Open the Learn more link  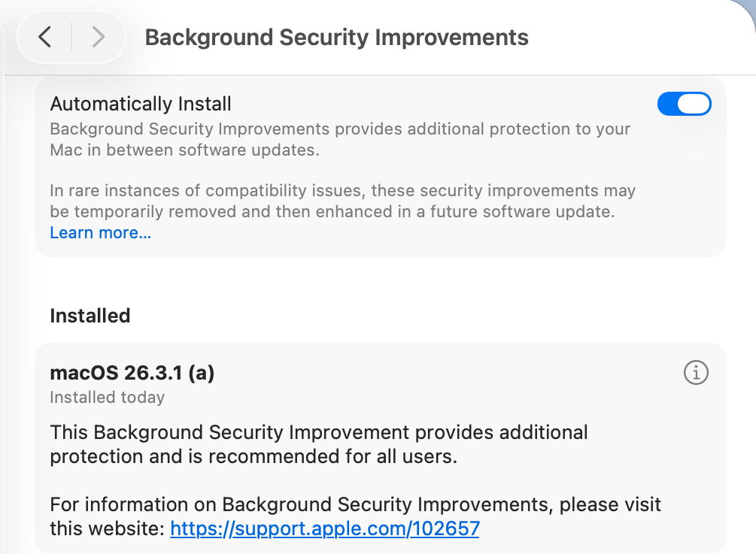click(100, 233)
